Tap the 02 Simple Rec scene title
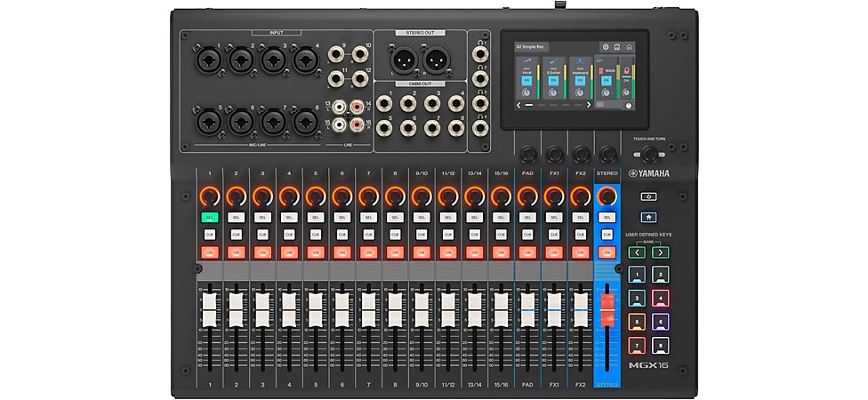The image size is (868, 400). coord(532,47)
